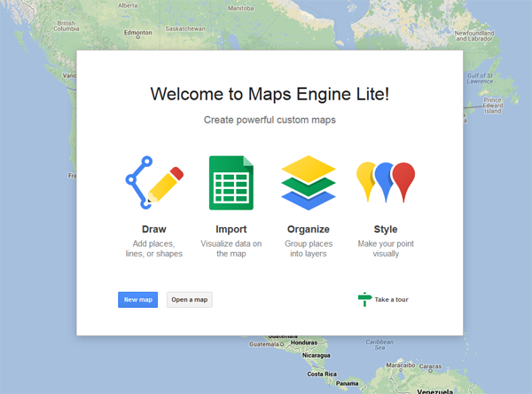Click Prince Edward Island map label
Screen dimensions: 532x394
pyautogui.click(x=492, y=106)
